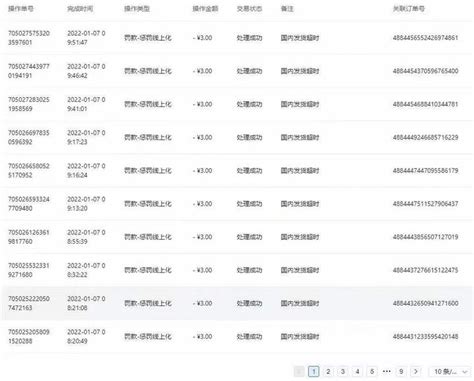This screenshot has height=381, width=474.
Task: Select operation number 705026593324 7709480
Action: (29, 204)
